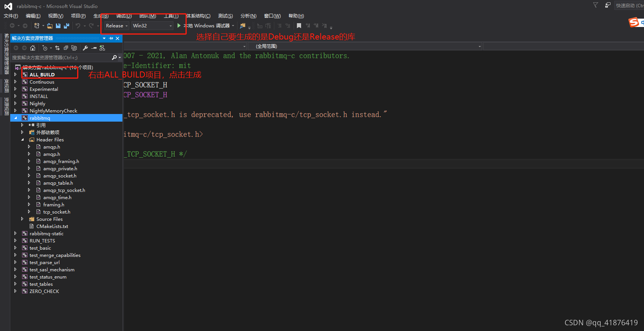Screen dimensions: 644x331
Task: Expand the ALL_BUILD project node
Action: click(15, 74)
